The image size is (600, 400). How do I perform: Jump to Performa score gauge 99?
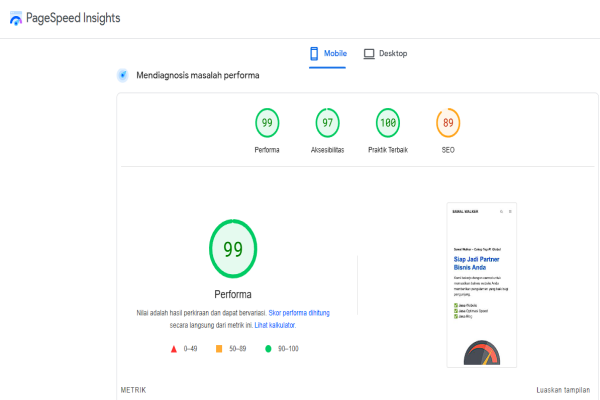click(x=267, y=123)
